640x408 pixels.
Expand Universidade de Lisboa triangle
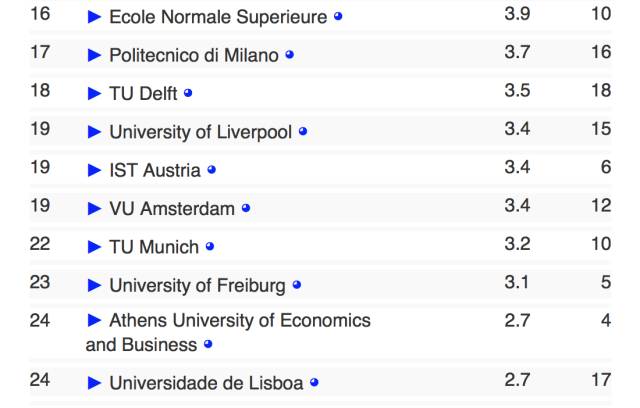[95, 382]
